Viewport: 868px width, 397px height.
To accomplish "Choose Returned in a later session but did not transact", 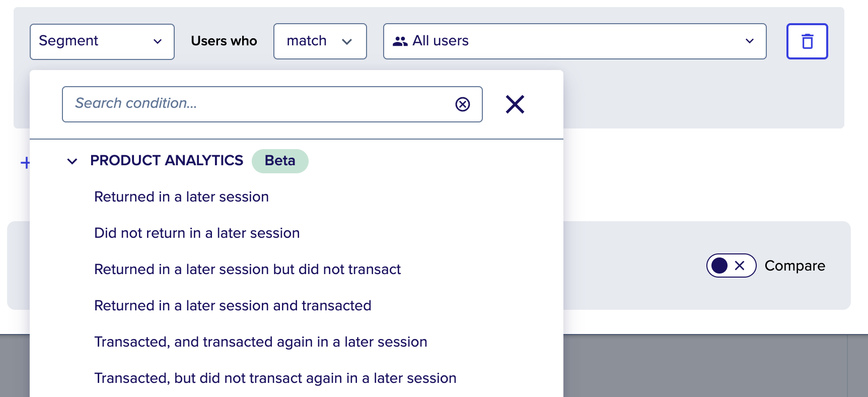I will (247, 270).
